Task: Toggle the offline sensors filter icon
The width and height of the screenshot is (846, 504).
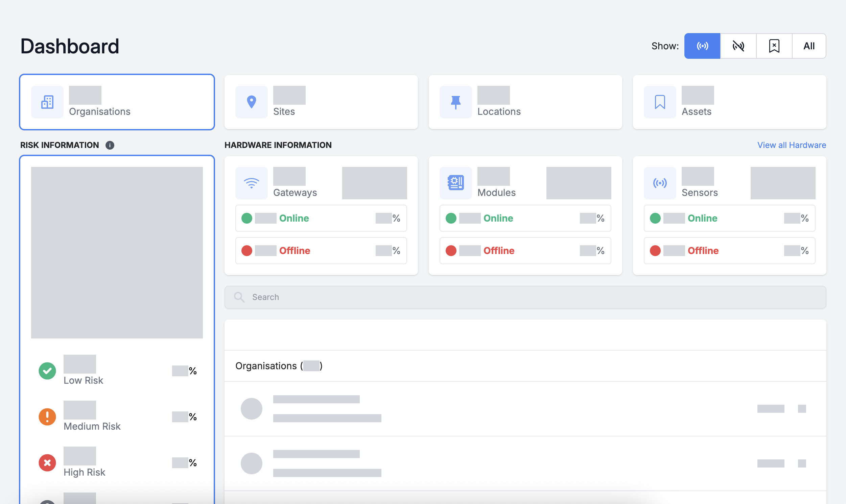Action: point(738,46)
